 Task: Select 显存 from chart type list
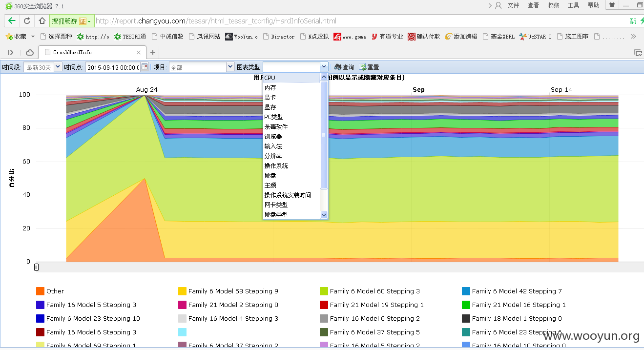tap(291, 107)
